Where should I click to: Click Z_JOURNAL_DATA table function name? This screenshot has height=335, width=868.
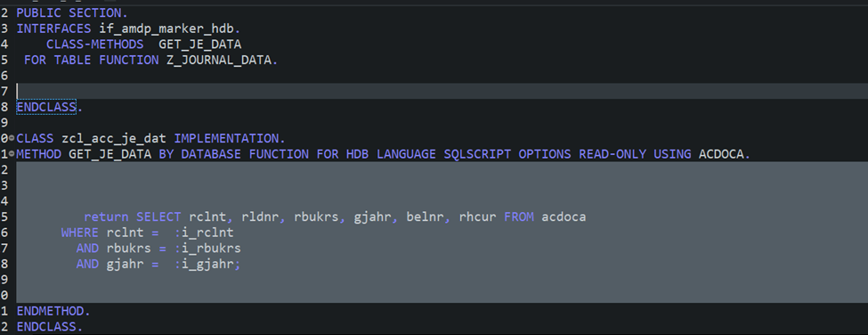pos(219,60)
